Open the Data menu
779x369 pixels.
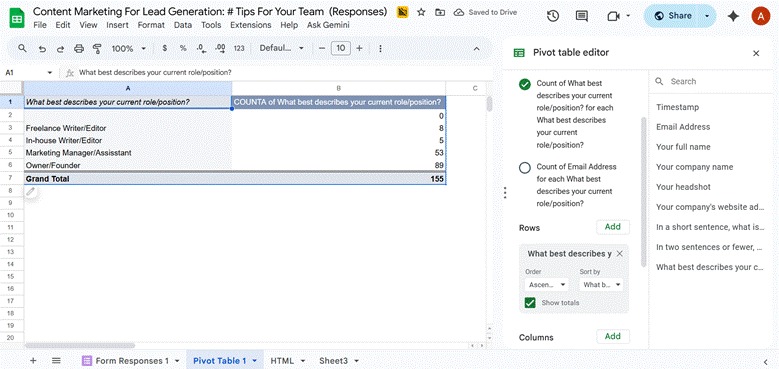click(183, 25)
